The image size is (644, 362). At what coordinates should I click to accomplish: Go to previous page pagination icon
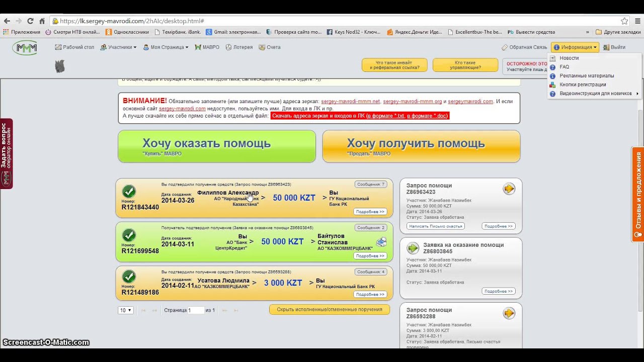click(154, 311)
